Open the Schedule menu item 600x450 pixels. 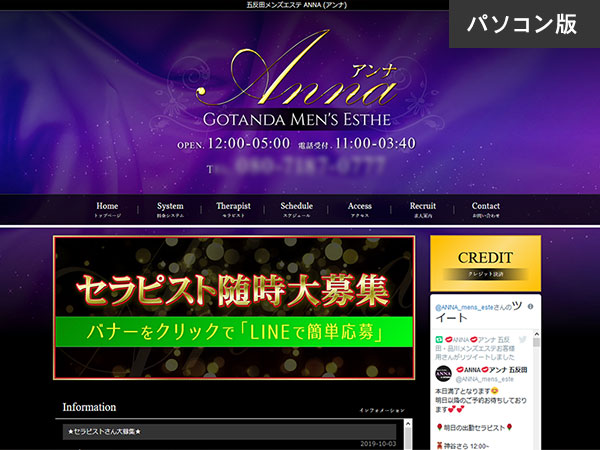pyautogui.click(x=296, y=210)
